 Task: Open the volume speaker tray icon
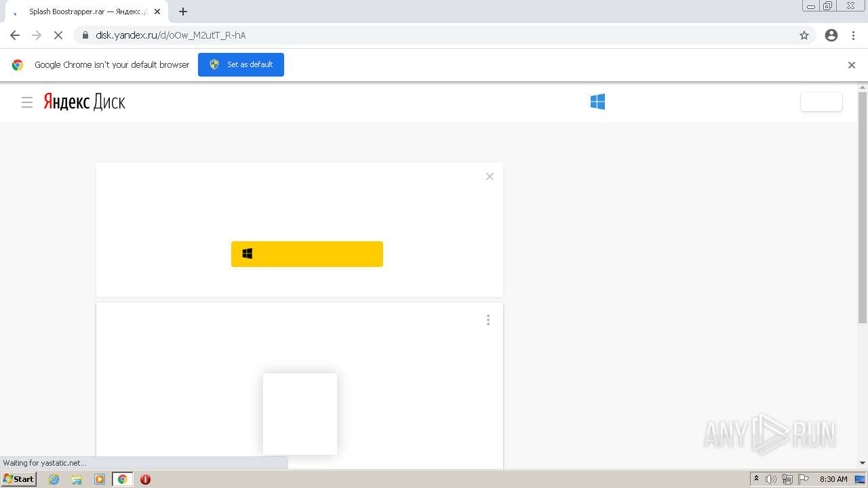pos(771,479)
